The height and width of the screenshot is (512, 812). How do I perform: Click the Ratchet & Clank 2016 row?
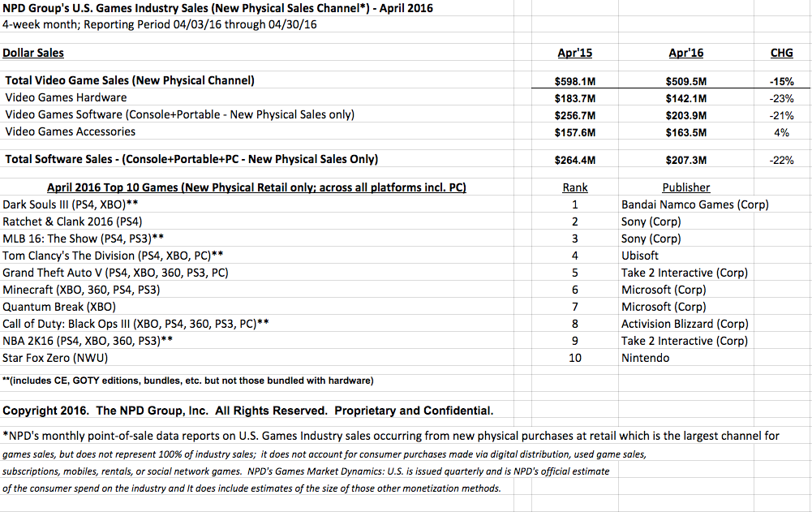(72, 222)
